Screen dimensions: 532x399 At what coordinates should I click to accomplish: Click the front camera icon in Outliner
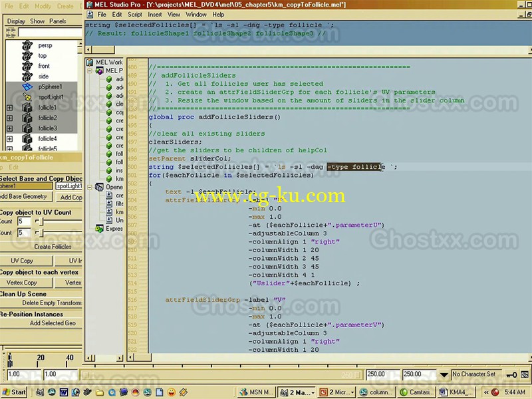[27, 66]
